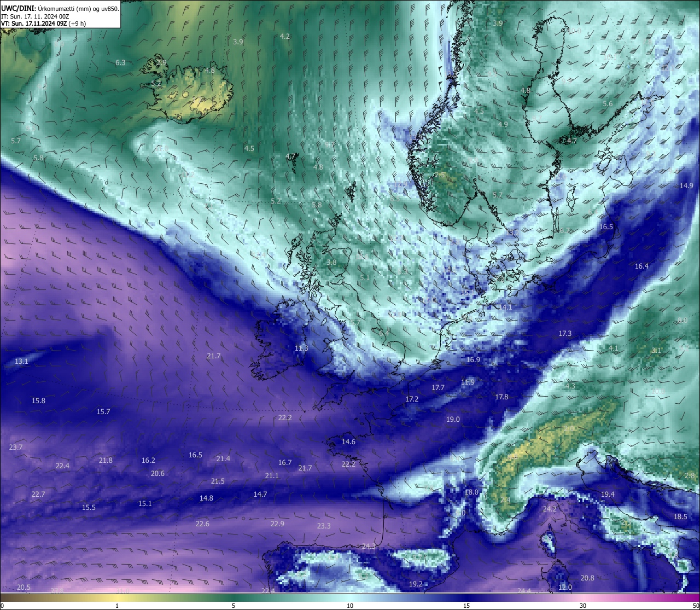This screenshot has width=700, height=610.
Task: Click the 50 tick on the color scale
Action: [x=695, y=606]
